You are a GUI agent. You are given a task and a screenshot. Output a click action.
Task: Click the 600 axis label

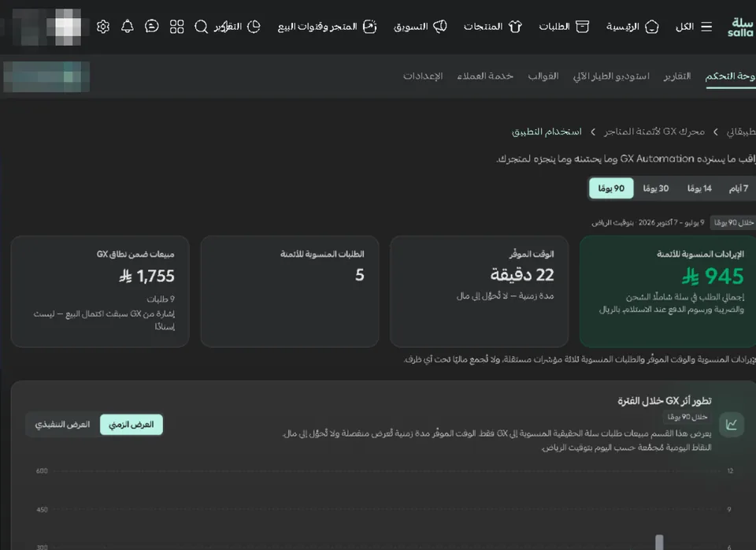point(42,471)
